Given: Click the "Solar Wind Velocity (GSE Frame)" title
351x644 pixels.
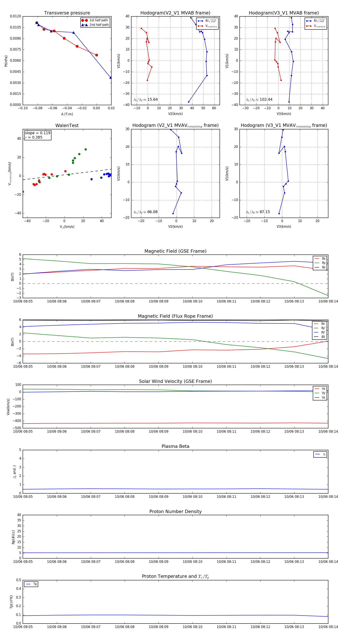Looking at the screenshot, I should (x=175, y=381).
